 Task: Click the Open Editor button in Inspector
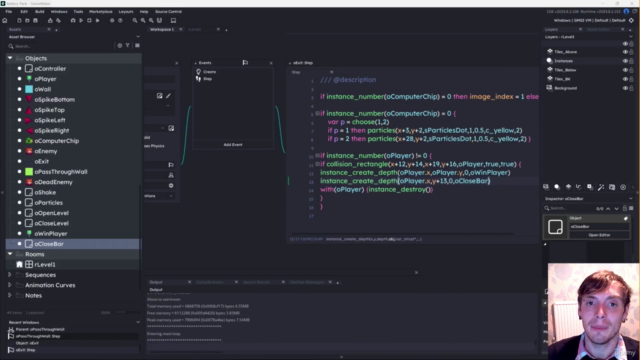click(599, 235)
